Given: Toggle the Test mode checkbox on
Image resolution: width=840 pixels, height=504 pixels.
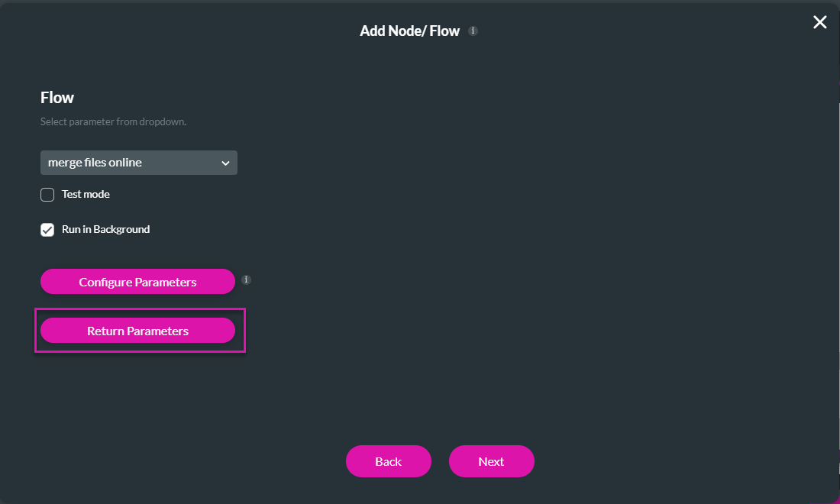Looking at the screenshot, I should pyautogui.click(x=47, y=194).
